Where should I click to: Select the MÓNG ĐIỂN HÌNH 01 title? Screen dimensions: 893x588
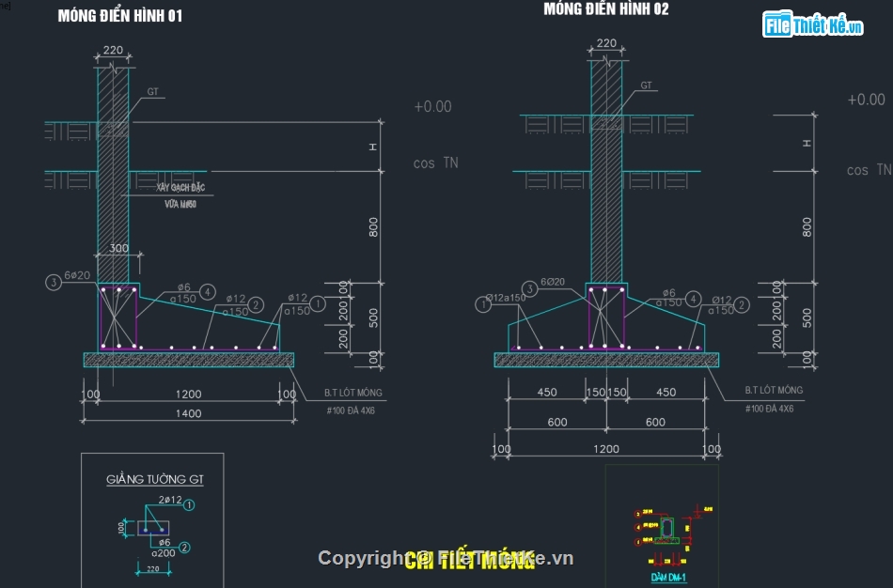click(x=120, y=16)
